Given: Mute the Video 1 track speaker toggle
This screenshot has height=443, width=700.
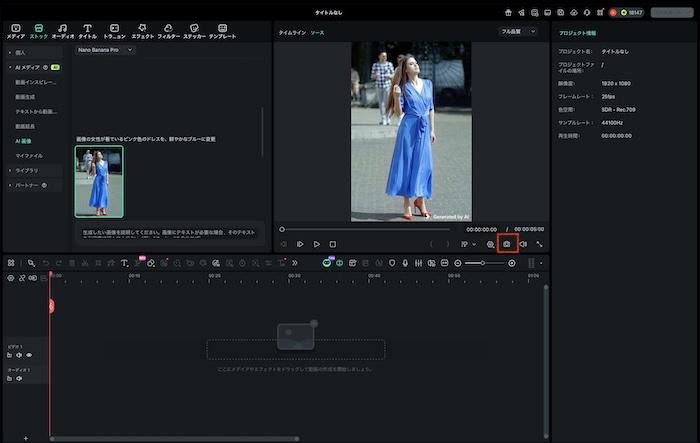Looking at the screenshot, I should click(19, 355).
